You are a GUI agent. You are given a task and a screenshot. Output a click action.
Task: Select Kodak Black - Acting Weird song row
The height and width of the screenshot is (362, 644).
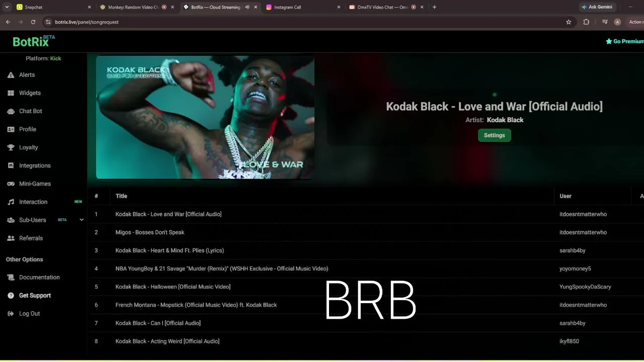365,341
